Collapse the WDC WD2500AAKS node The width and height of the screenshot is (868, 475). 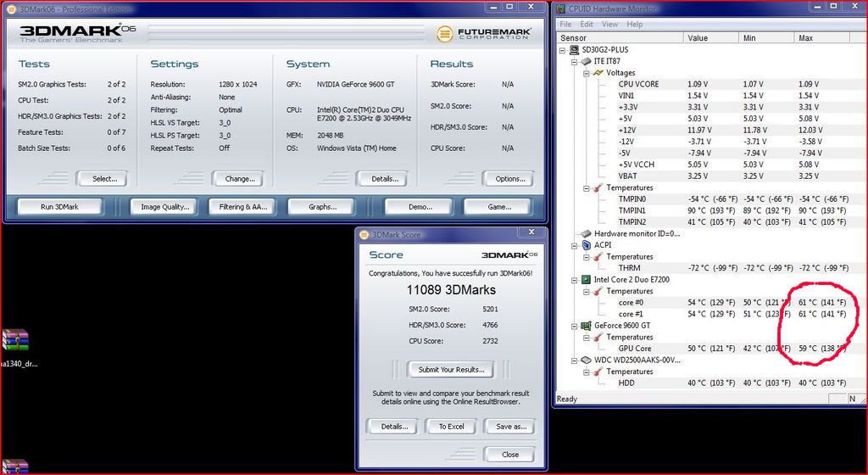[575, 360]
